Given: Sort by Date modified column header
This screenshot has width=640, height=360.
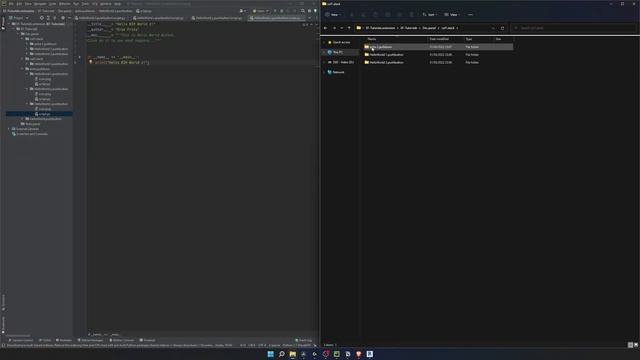Looking at the screenshot, I should point(439,39).
